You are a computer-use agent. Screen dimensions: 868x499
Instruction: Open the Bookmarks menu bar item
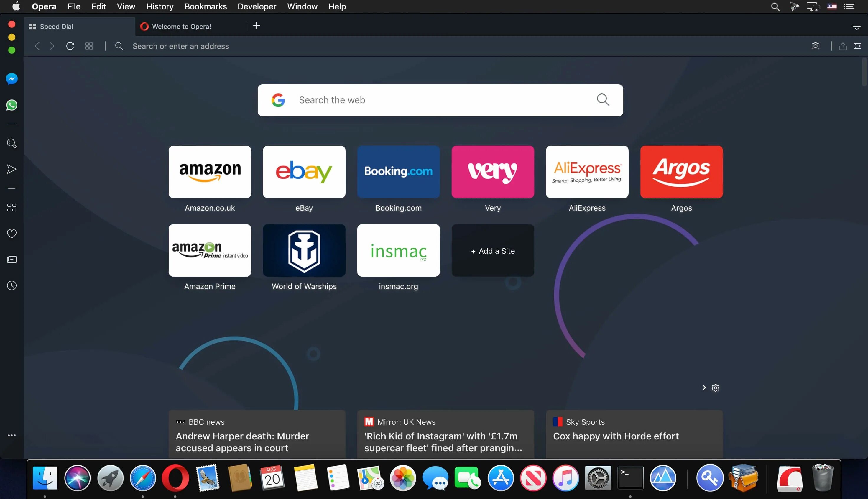[206, 6]
